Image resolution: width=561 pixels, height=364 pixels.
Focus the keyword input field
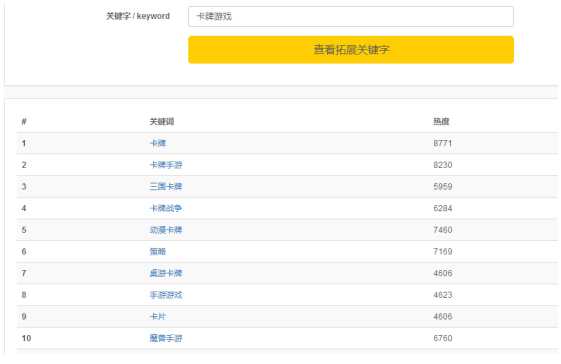(351, 16)
